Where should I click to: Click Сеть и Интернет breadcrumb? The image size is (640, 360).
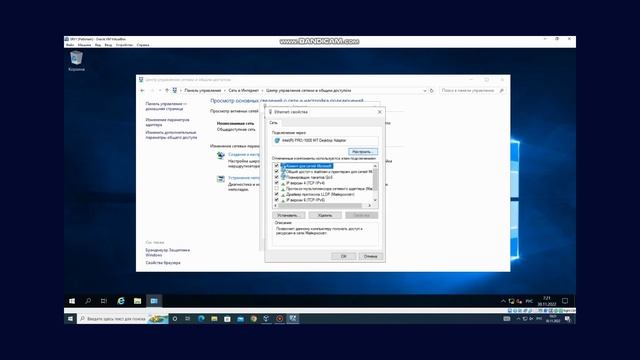click(244, 91)
